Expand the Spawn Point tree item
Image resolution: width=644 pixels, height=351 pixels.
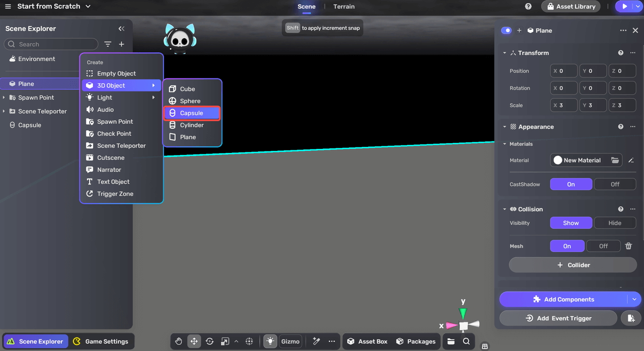click(x=4, y=98)
